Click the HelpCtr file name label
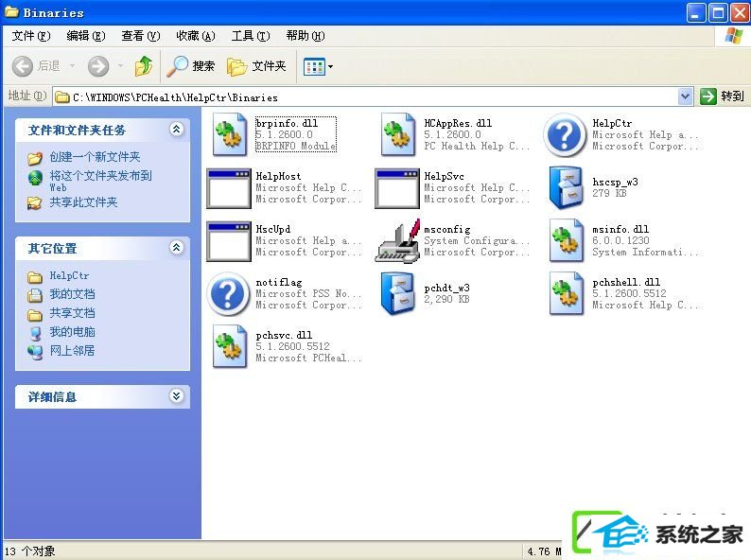This screenshot has height=560, width=751. click(612, 123)
